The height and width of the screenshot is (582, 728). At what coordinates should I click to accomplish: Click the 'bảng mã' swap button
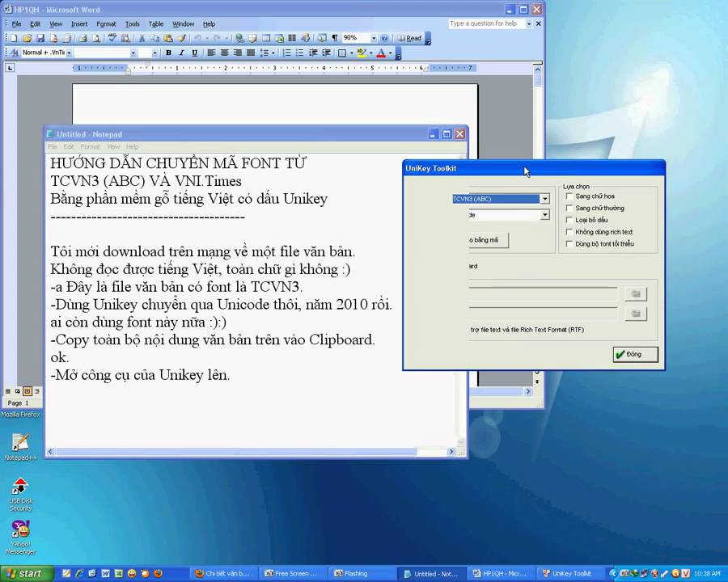(489, 240)
